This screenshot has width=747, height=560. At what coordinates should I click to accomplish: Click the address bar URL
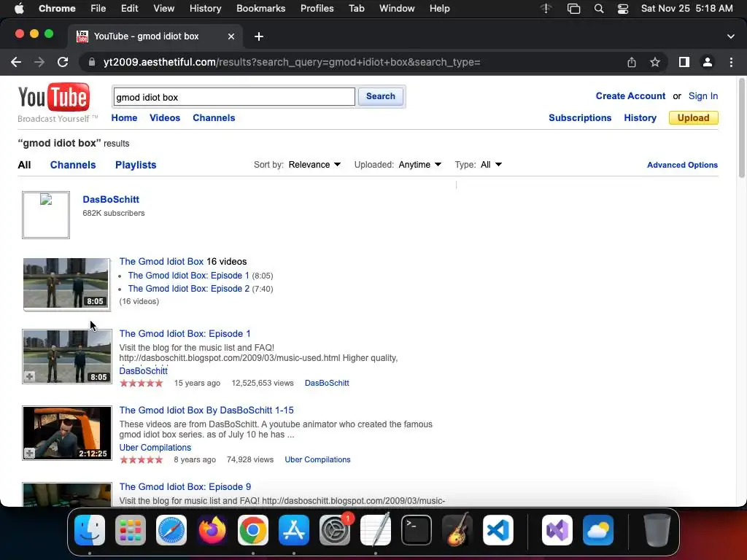[292, 63]
